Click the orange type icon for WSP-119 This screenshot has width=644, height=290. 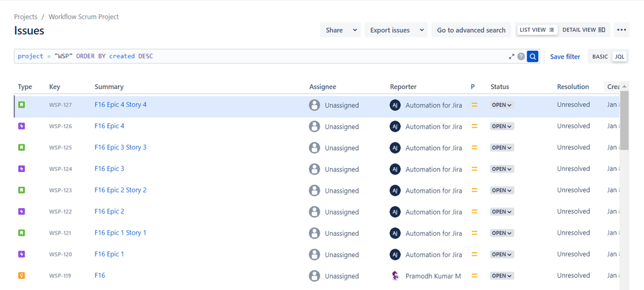click(x=22, y=276)
